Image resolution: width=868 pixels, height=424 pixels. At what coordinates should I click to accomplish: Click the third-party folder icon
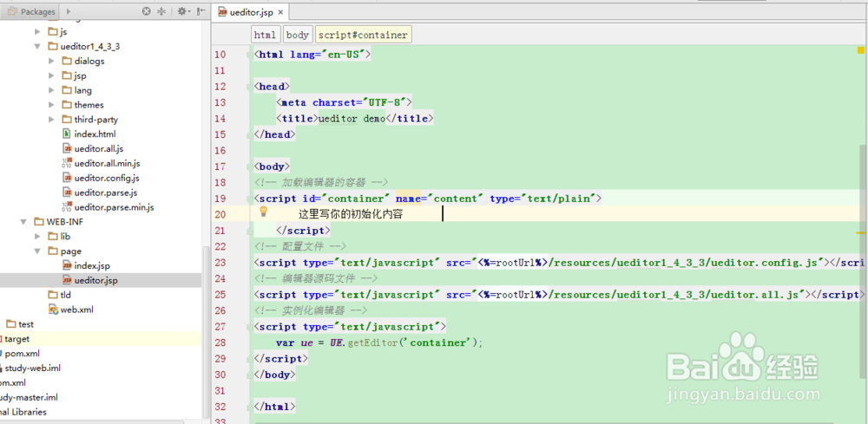[x=67, y=120]
